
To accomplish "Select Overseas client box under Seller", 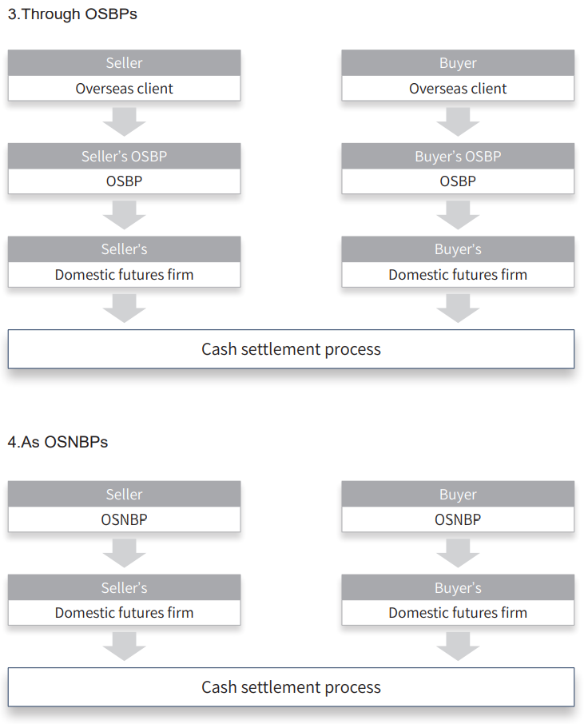I will [124, 89].
